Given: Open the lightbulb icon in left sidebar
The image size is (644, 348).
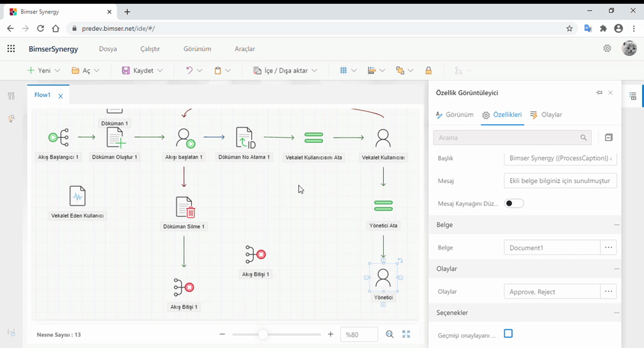Looking at the screenshot, I should tap(11, 119).
